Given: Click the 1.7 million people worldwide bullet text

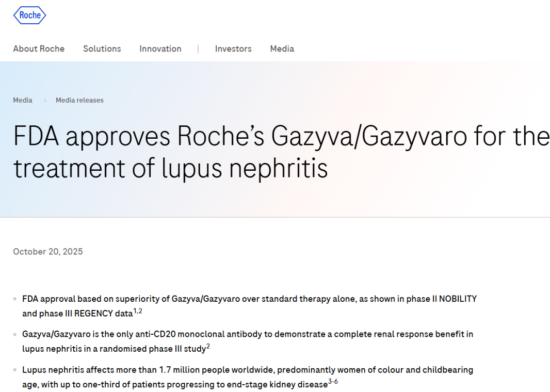Looking at the screenshot, I should [x=248, y=370].
